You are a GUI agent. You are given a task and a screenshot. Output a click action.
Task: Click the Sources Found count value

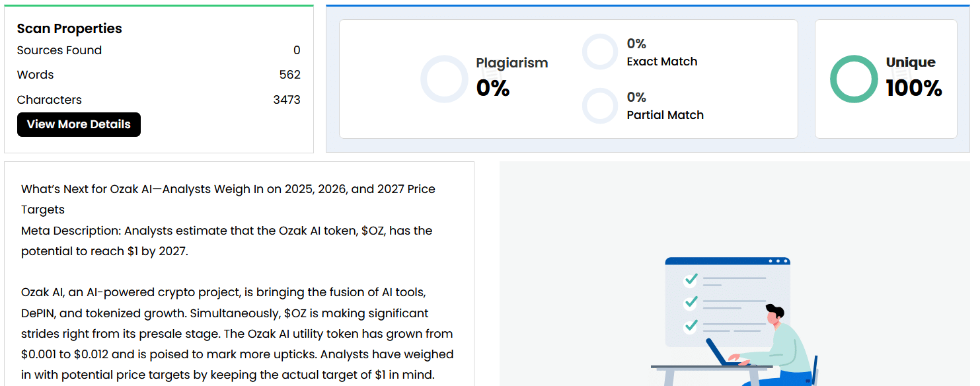297,50
